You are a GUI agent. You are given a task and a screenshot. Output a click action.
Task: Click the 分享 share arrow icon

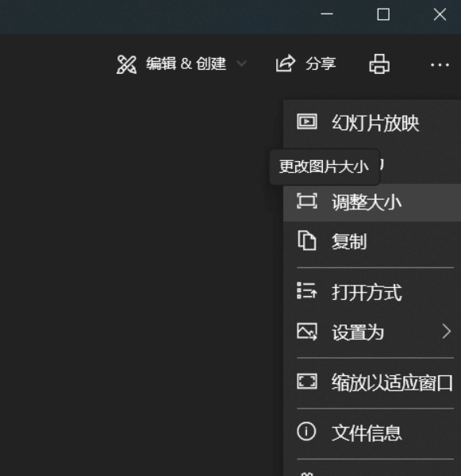285,63
